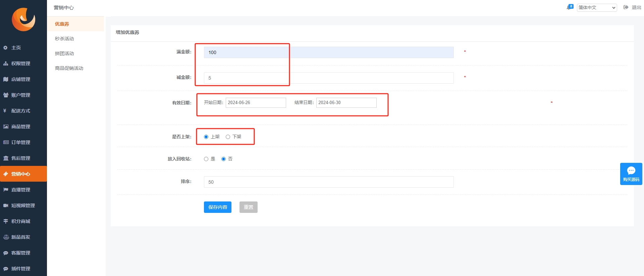Open the 商品促销活动 submenu item
The width and height of the screenshot is (644, 276).
tap(75, 68)
